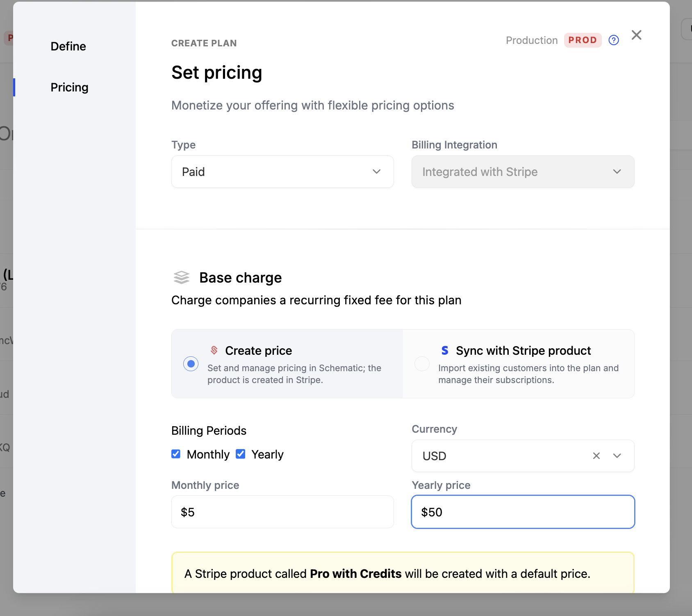Focus the Yearly price field

point(523,512)
